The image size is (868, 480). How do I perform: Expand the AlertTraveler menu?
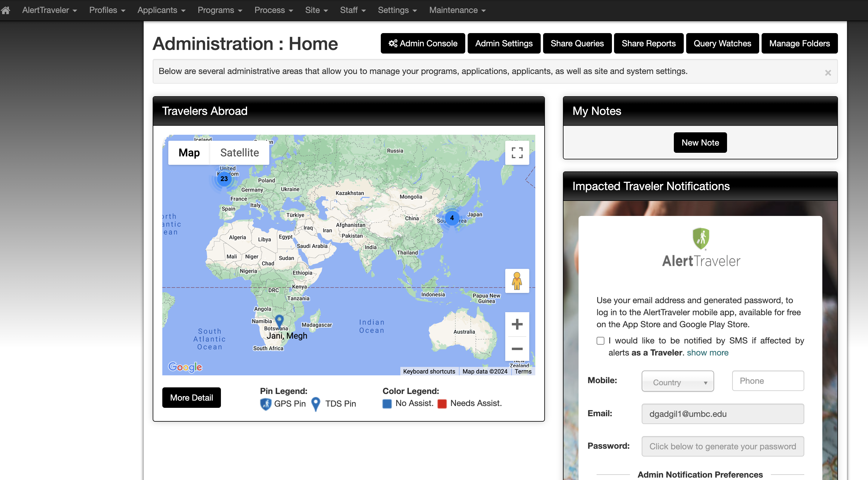tap(49, 10)
